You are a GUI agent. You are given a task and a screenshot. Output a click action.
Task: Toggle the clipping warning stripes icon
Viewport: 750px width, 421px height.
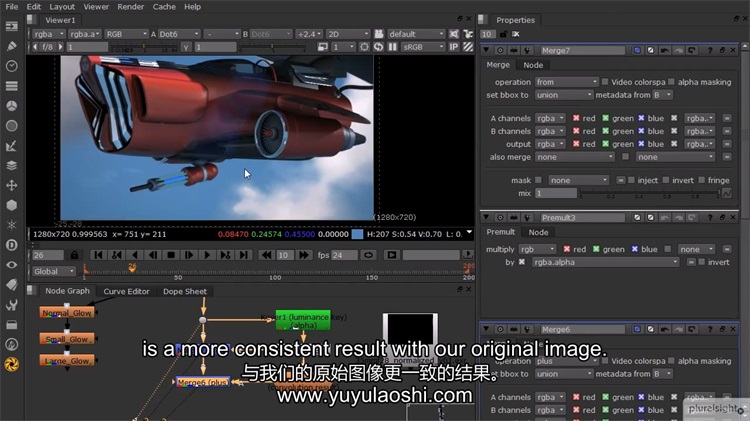468,47
